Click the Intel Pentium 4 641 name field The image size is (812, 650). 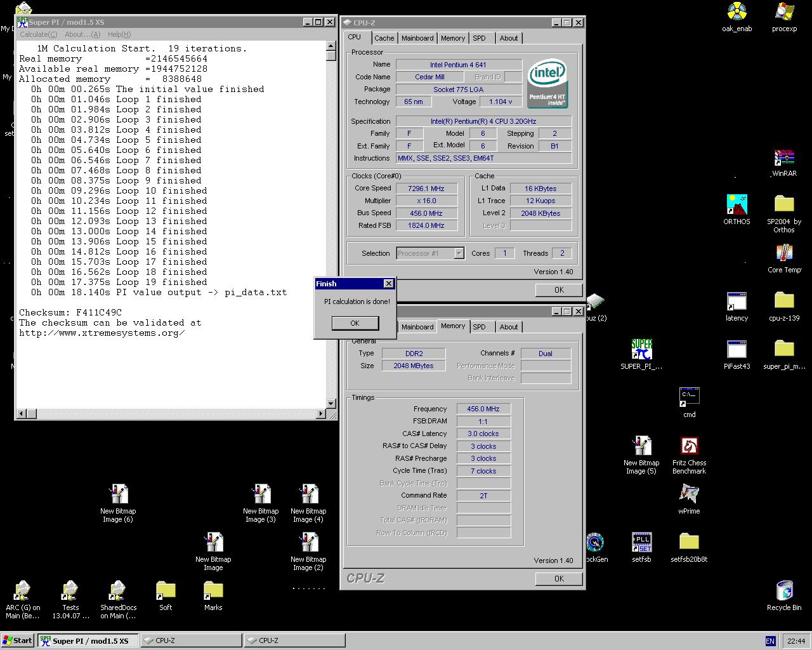(459, 65)
